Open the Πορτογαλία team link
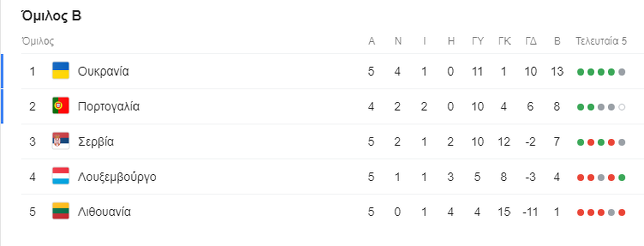This screenshot has height=246, width=644. pyautogui.click(x=109, y=107)
